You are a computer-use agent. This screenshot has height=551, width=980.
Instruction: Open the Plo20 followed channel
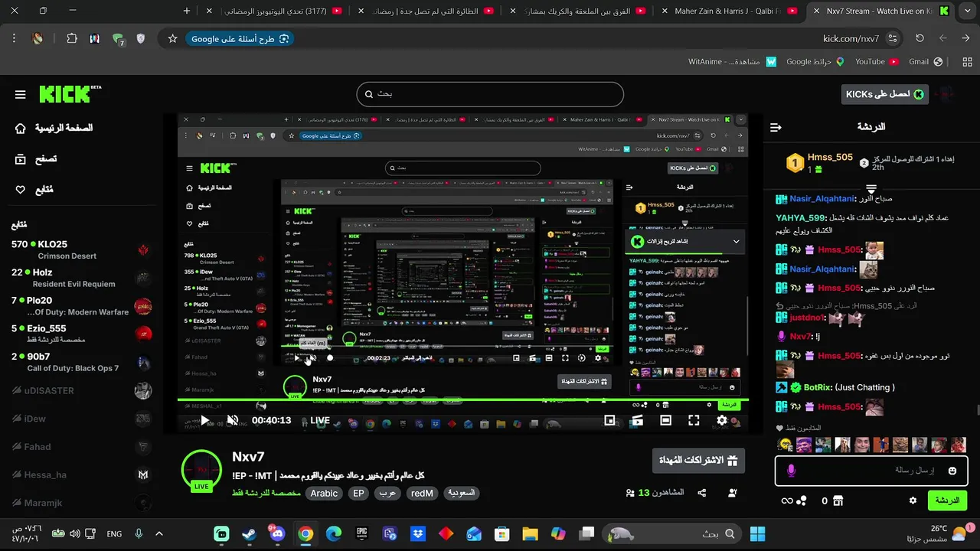82,306
